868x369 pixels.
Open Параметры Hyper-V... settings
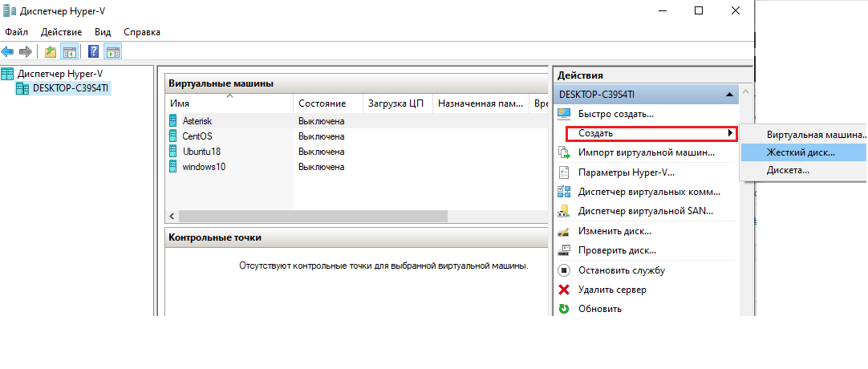pyautogui.click(x=626, y=172)
